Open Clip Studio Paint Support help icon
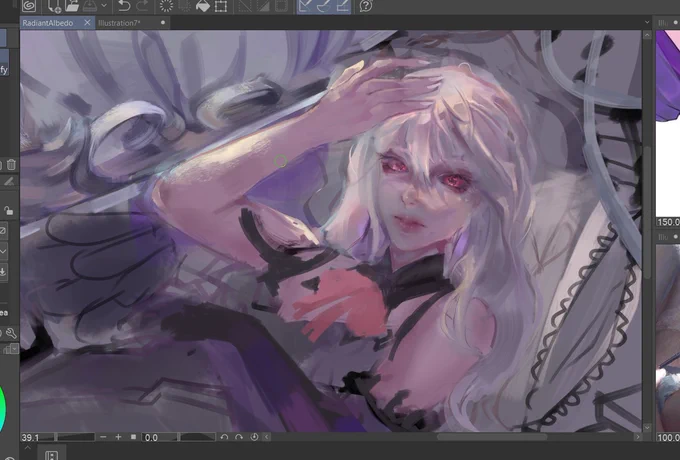 (x=366, y=6)
